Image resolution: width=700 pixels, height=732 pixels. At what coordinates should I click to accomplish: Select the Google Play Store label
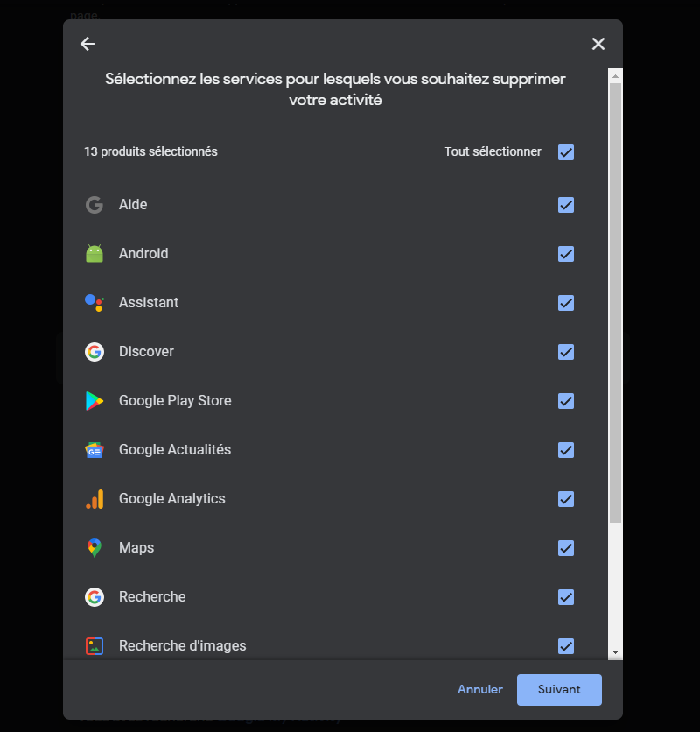pos(175,401)
